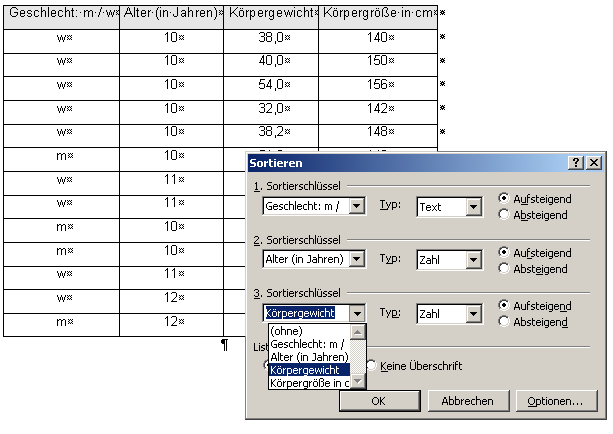Open the 1st Sortierschlüssel field dropdown

pos(357,206)
